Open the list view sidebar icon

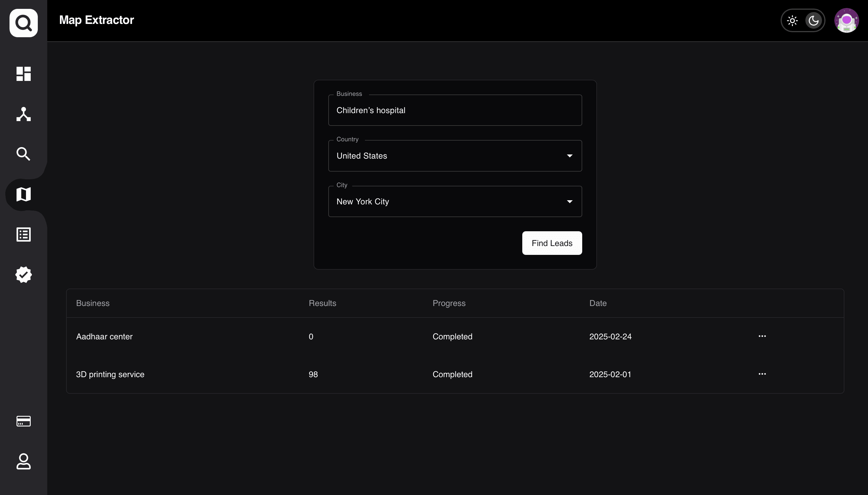tap(23, 235)
